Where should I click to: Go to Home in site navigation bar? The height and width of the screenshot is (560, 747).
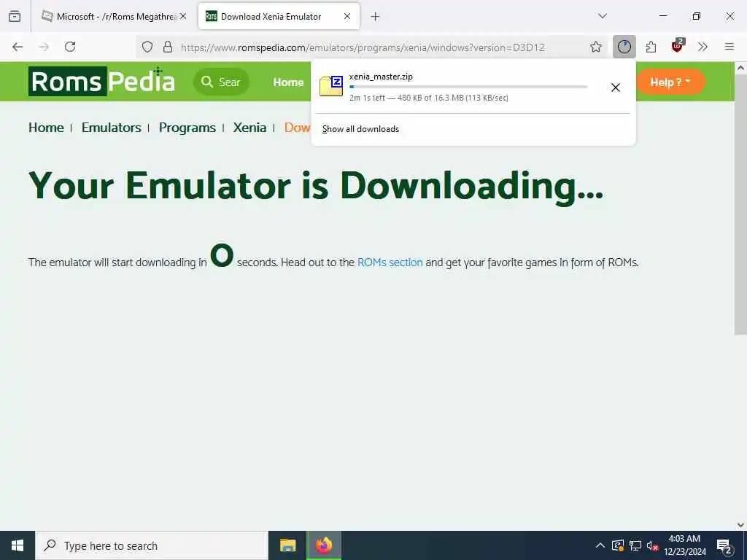tap(288, 82)
